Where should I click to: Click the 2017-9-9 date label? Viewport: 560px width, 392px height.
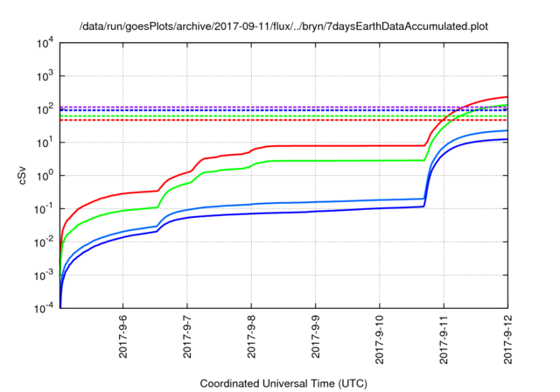point(315,336)
